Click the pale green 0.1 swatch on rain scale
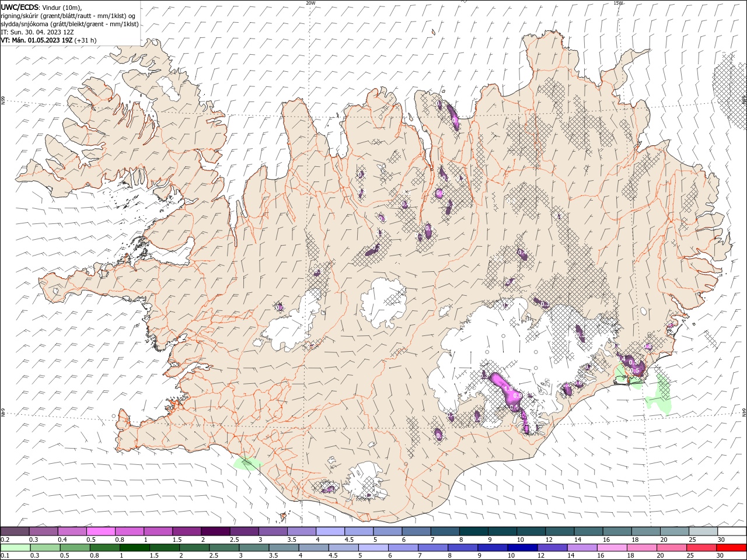This screenshot has height=560, width=747. click(16, 548)
